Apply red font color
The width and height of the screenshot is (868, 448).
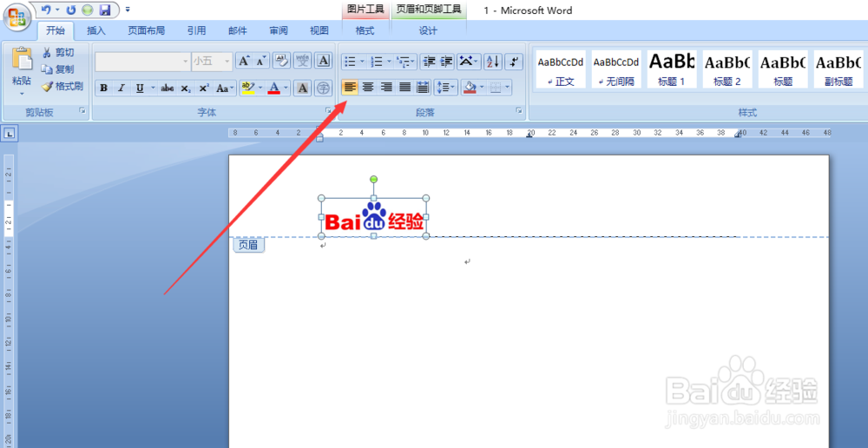[273, 88]
